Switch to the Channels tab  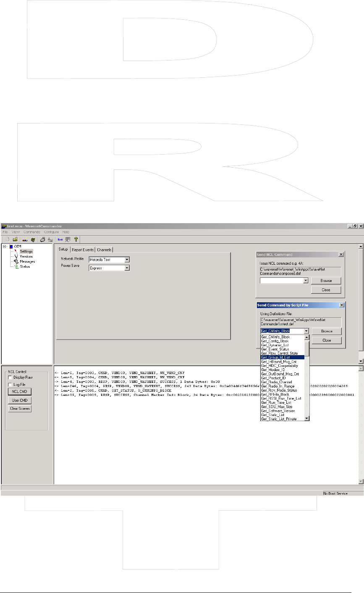tap(104, 250)
